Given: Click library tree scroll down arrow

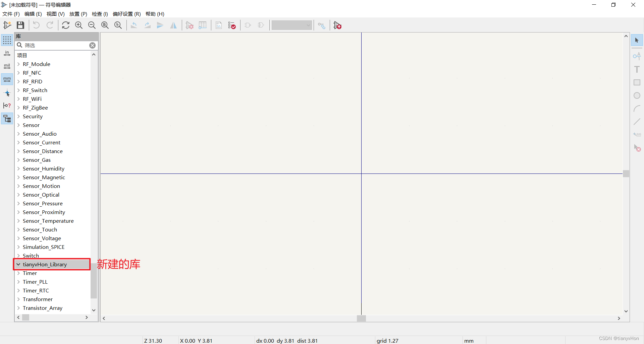Looking at the screenshot, I should point(94,310).
